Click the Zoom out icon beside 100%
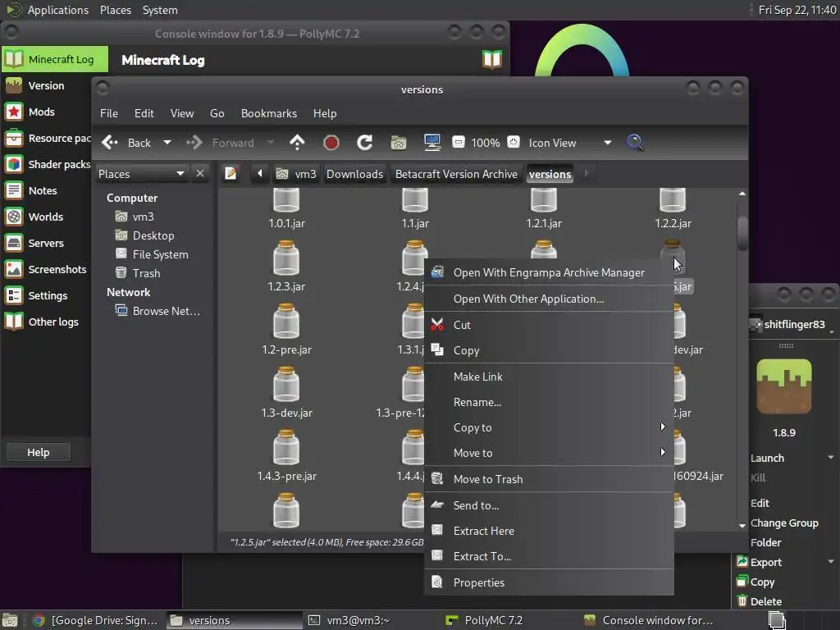 (x=458, y=143)
